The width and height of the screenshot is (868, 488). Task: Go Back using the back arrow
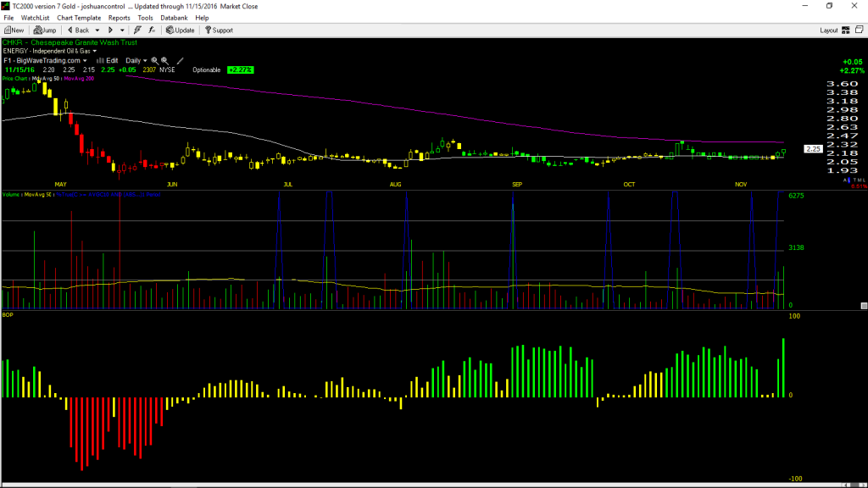78,30
